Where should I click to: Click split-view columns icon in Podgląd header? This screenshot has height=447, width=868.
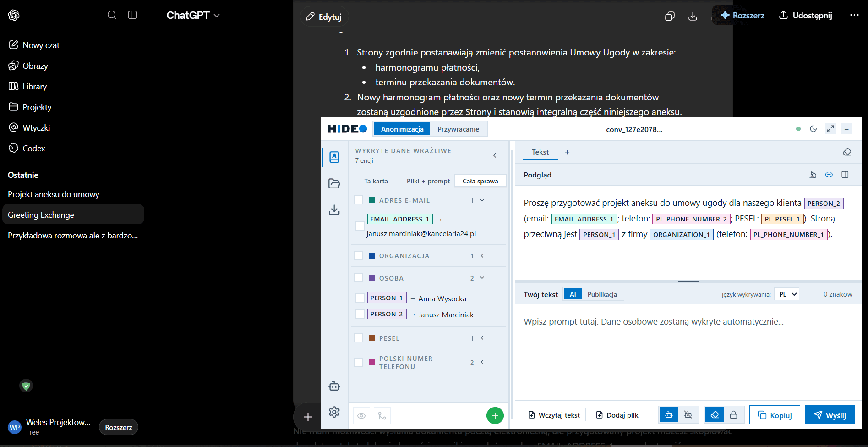[x=845, y=175]
